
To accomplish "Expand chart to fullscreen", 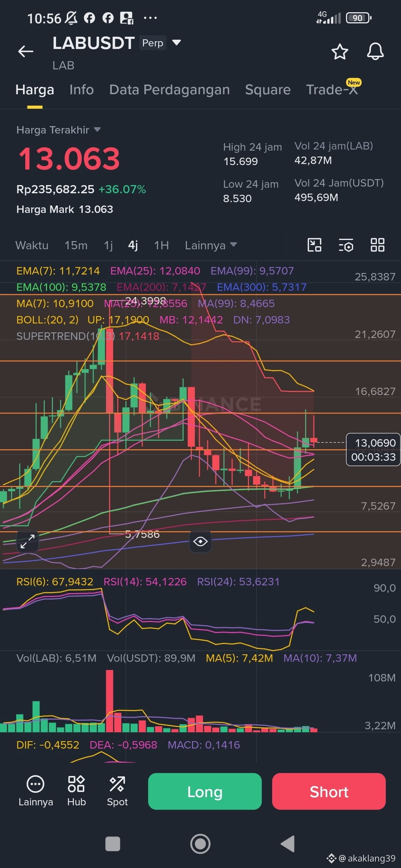I will pos(27,541).
